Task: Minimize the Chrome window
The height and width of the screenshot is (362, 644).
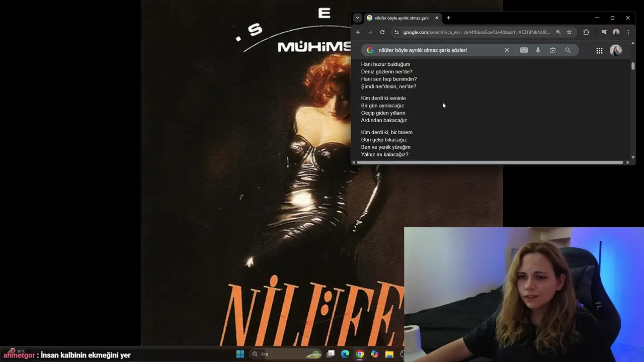Action: pos(597,18)
